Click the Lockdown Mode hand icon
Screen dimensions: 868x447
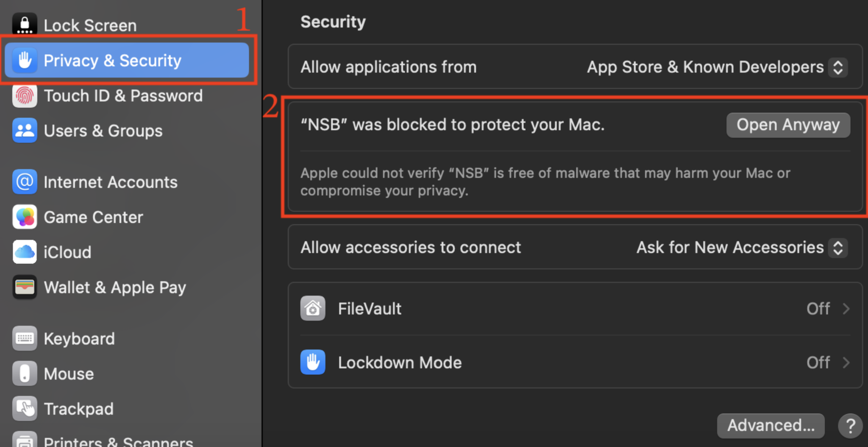point(313,362)
